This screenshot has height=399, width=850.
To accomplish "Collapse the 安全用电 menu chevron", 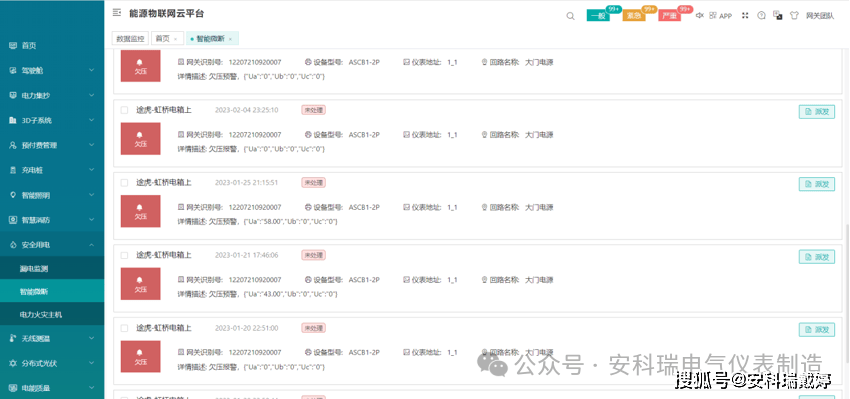I will [91, 245].
